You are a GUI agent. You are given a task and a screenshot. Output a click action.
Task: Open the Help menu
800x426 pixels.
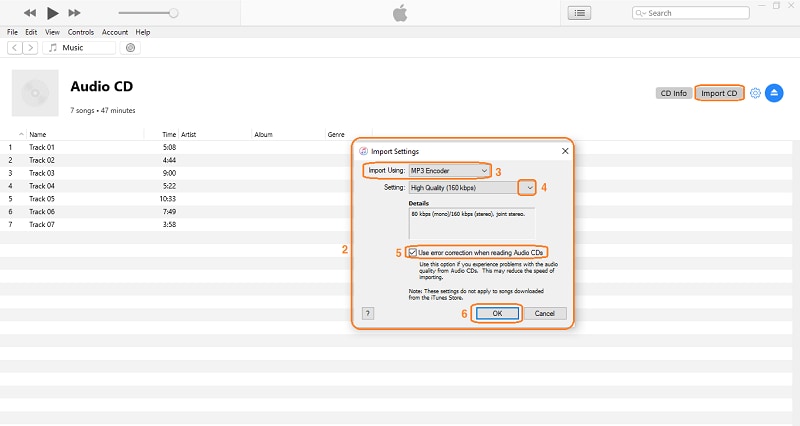coord(143,32)
